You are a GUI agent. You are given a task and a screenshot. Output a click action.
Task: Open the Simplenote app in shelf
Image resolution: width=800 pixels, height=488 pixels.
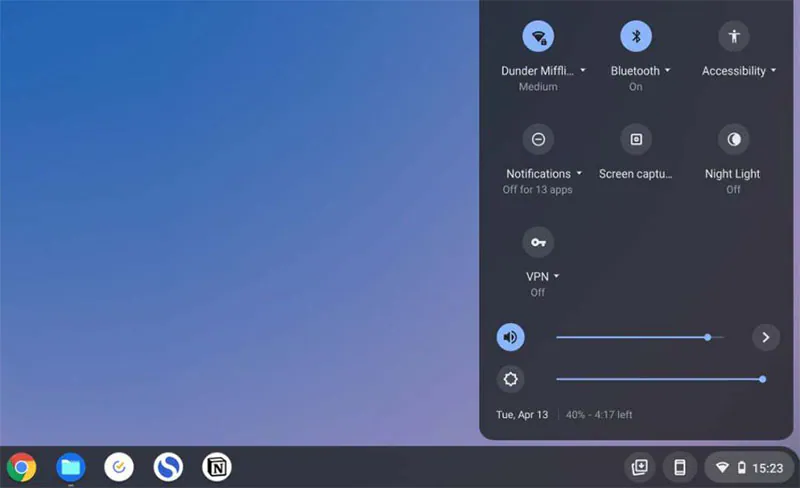tap(168, 467)
